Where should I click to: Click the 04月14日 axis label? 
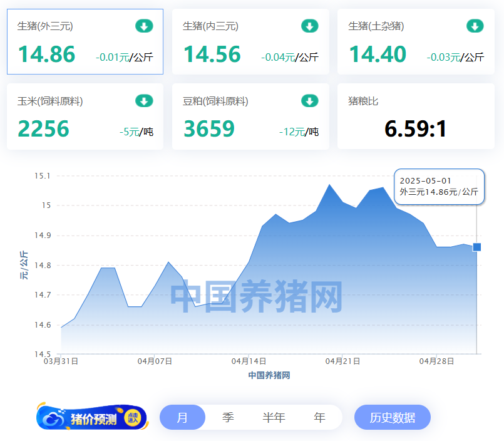(249, 361)
